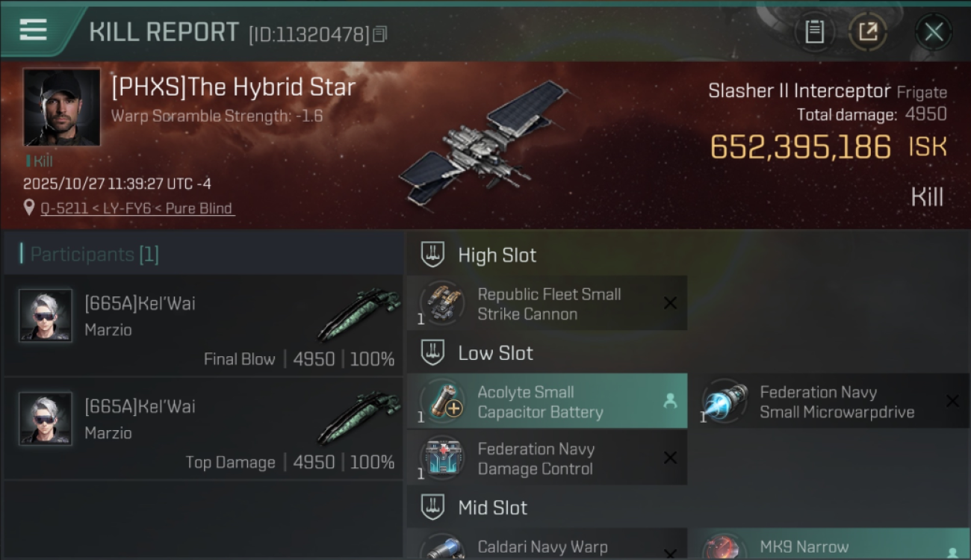
Task: Open the Q-5211 < LY-FY6 < Pure Blind location link
Action: [137, 208]
